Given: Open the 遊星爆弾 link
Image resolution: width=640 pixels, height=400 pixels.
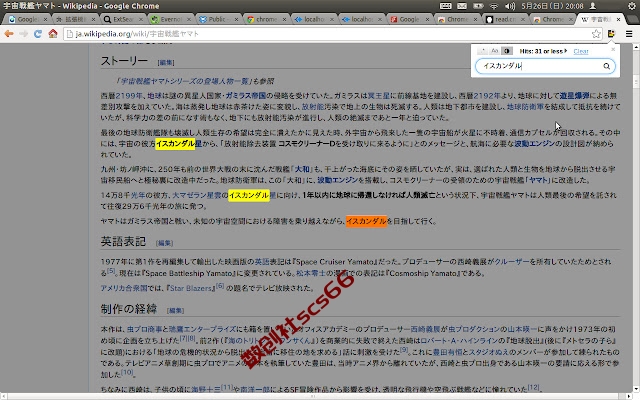Looking at the screenshot, I should [x=574, y=96].
